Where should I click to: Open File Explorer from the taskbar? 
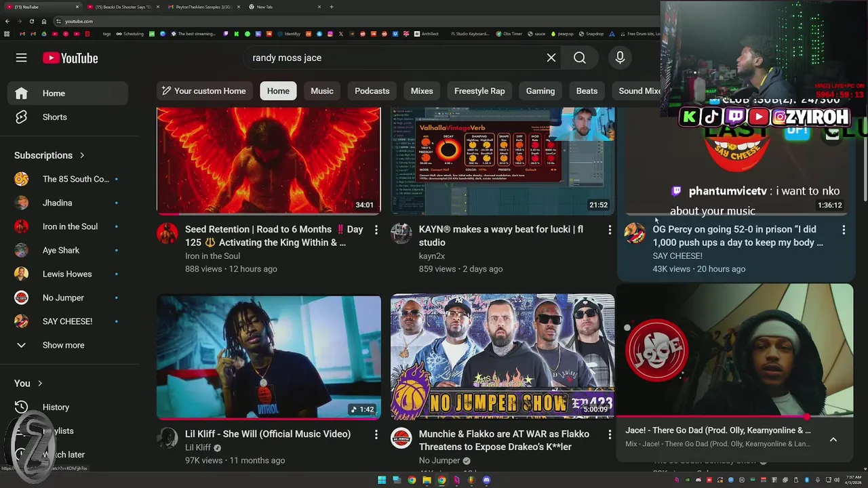click(x=427, y=480)
